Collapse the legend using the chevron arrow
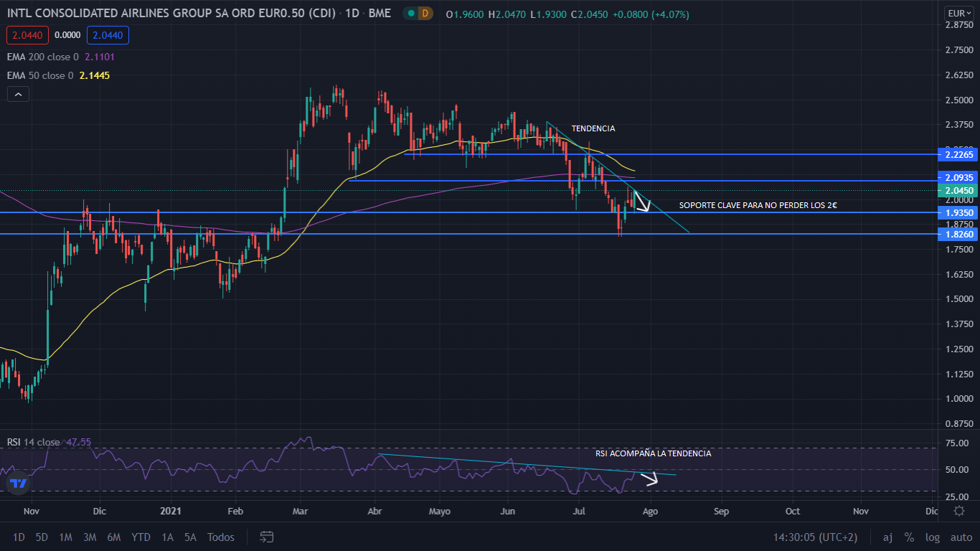Image resolution: width=980 pixels, height=551 pixels. point(17,93)
